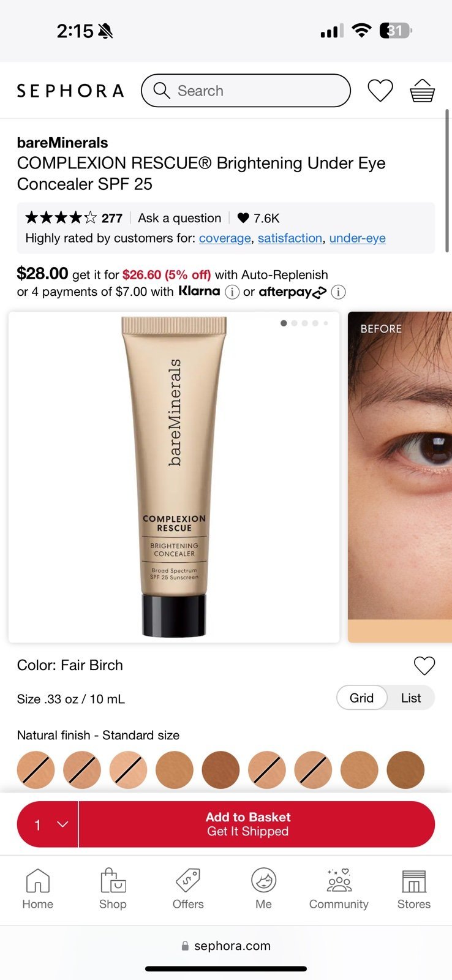452x980 pixels.
Task: Click the Search input field
Action: click(246, 91)
